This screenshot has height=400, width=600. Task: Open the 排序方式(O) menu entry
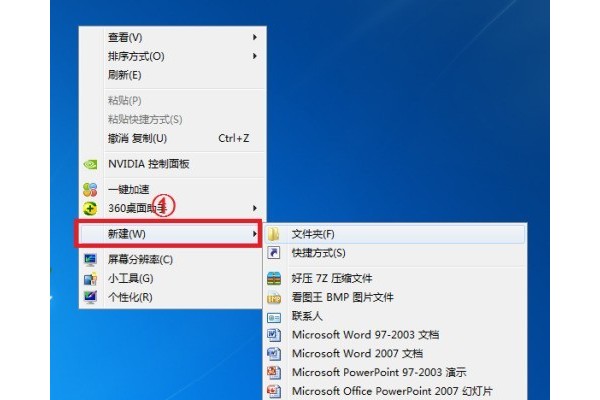pos(173,56)
